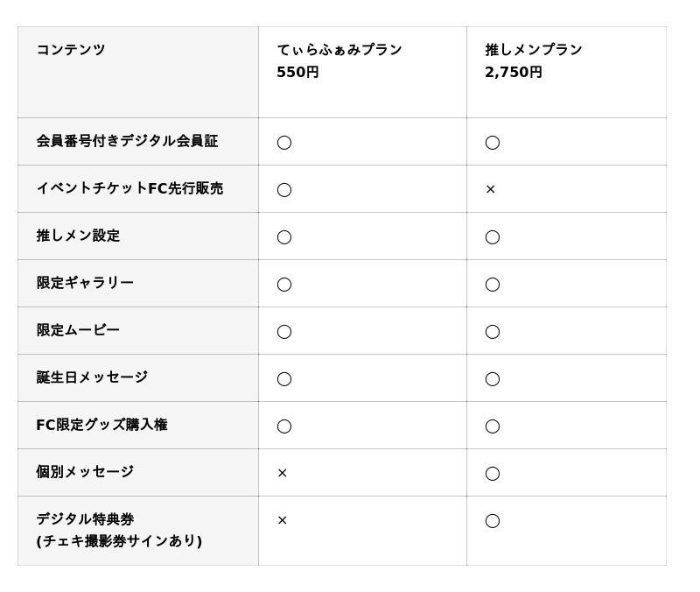Click the circle for 推しメンプラン FC限定グッズ購入権
The height and width of the screenshot is (592, 700).
[493, 426]
